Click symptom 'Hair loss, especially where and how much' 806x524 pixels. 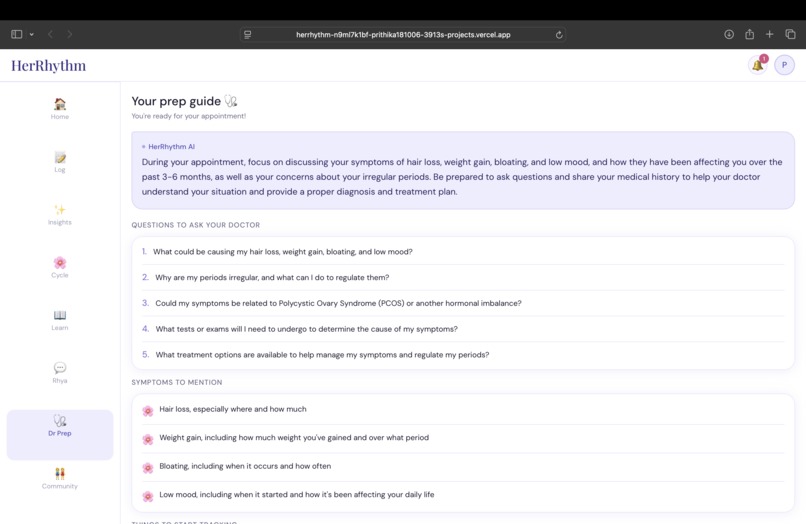[233, 409]
